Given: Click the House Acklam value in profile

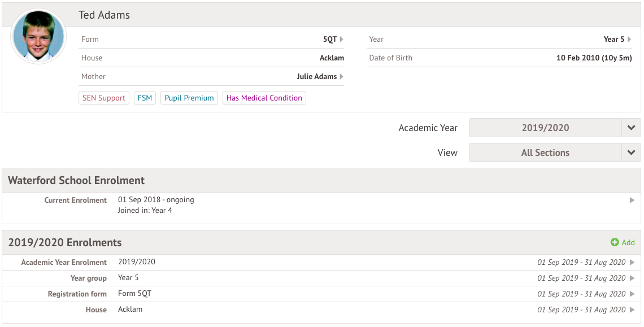Looking at the screenshot, I should [x=332, y=58].
